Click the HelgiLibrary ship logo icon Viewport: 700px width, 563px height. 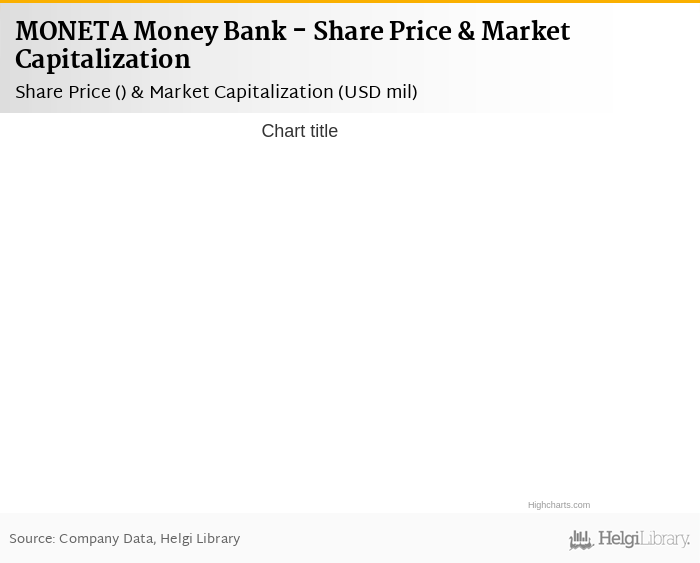tap(581, 540)
